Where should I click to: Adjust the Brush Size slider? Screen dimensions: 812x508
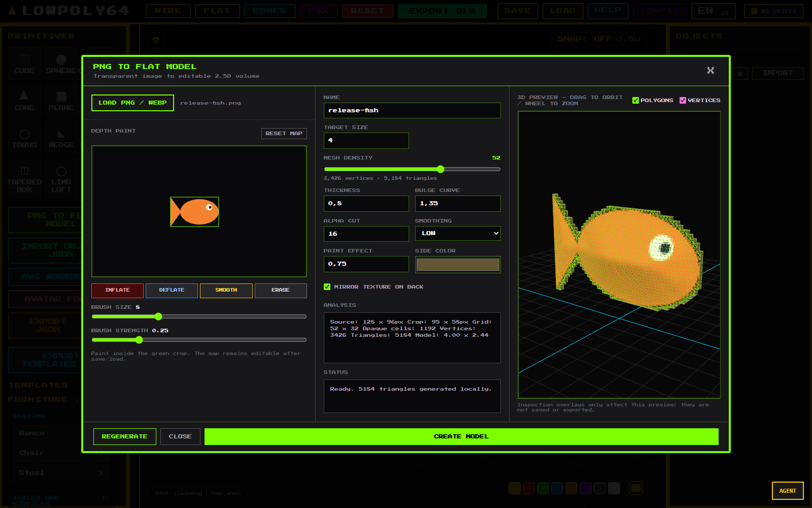[x=199, y=316]
